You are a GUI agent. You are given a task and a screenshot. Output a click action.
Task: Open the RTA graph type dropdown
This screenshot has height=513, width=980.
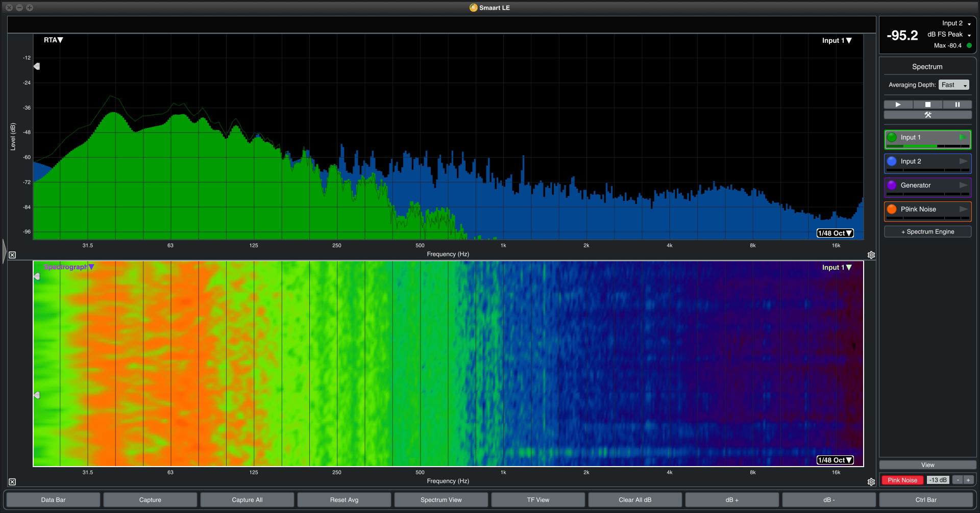pos(53,40)
